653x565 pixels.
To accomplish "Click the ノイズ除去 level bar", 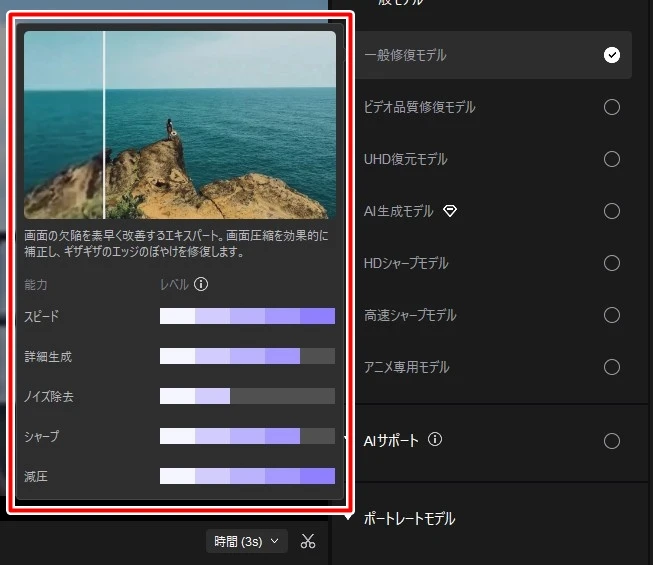I will tap(247, 396).
